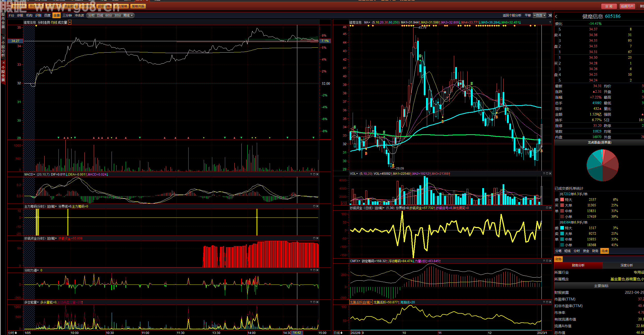Close the 抄底资金(日线) panel
The image size is (644, 335).
[x=550, y=208]
